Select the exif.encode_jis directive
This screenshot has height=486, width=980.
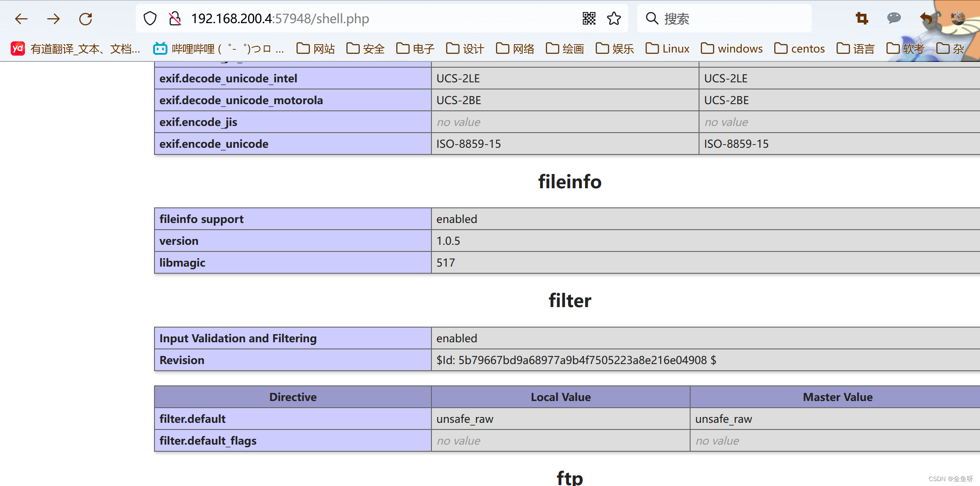[x=198, y=122]
